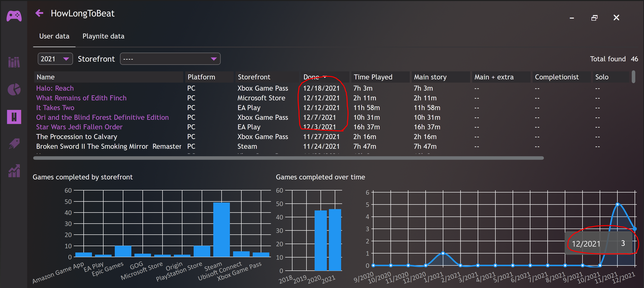Viewport: 644px width, 288px height.
Task: Open Star Wars Jedi Fallen Order link
Action: [79, 127]
